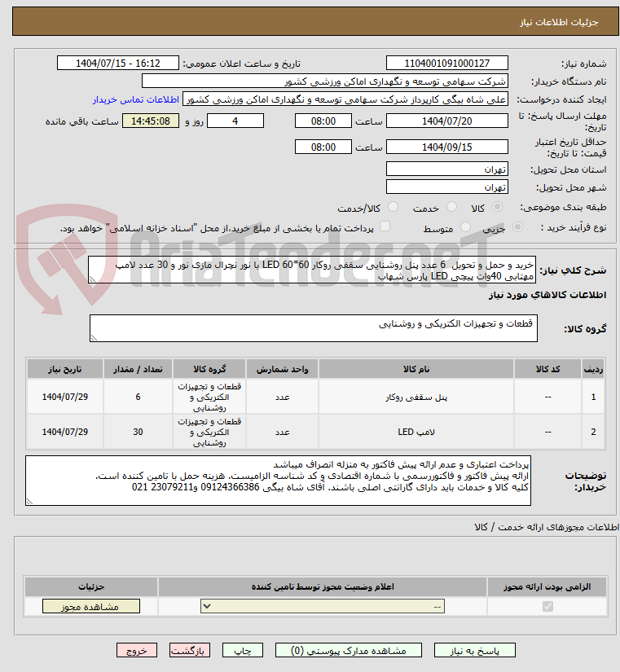This screenshot has width=620, height=672.
Task: Click the request creator field علی شاه بیگی
Action: click(x=345, y=99)
